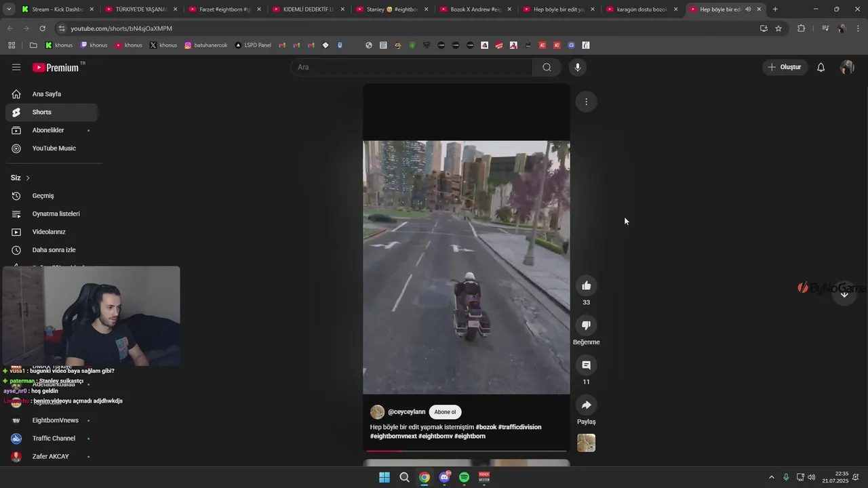Open the taskbar clock and date

click(x=835, y=477)
